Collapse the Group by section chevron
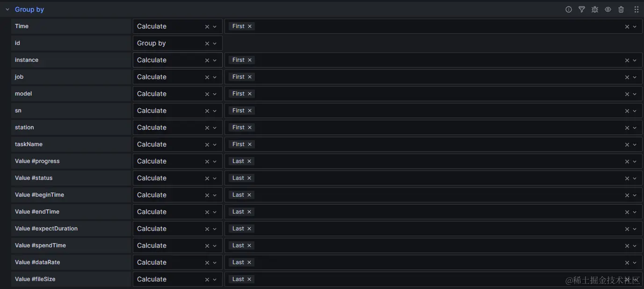The width and height of the screenshot is (644, 289). tap(7, 9)
